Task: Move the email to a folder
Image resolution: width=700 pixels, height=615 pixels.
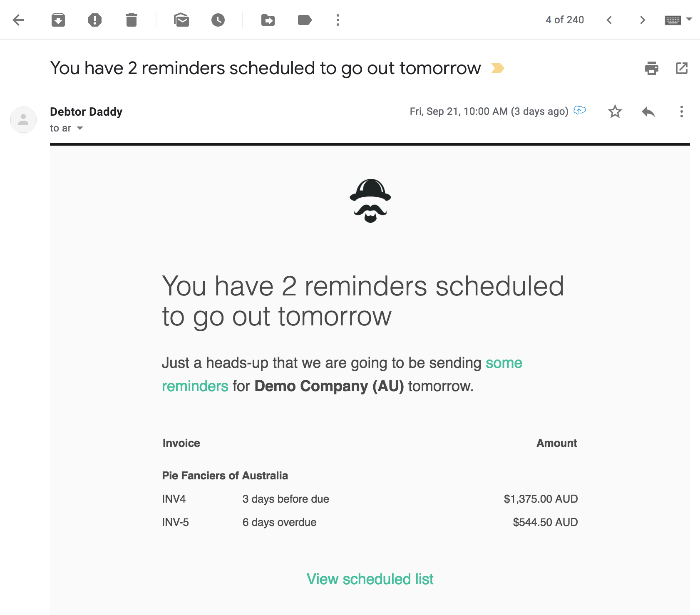Action: (x=268, y=20)
